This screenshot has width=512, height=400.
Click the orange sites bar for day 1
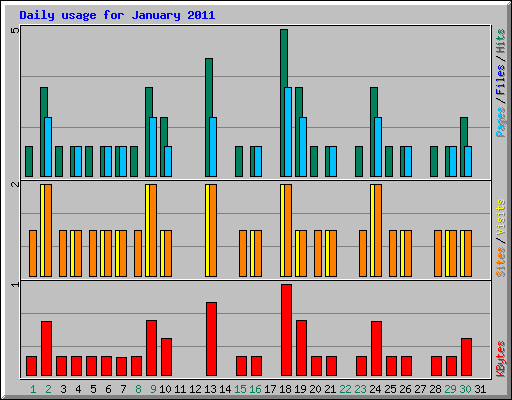coord(33,253)
